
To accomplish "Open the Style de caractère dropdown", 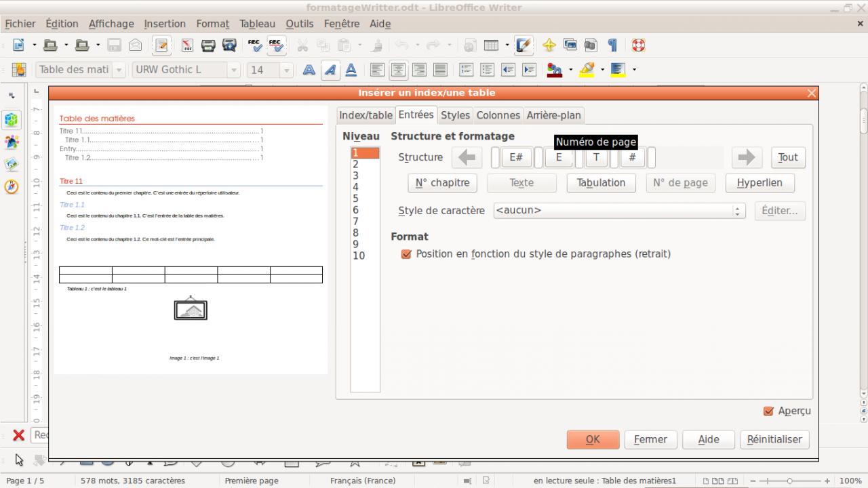I will 620,211.
